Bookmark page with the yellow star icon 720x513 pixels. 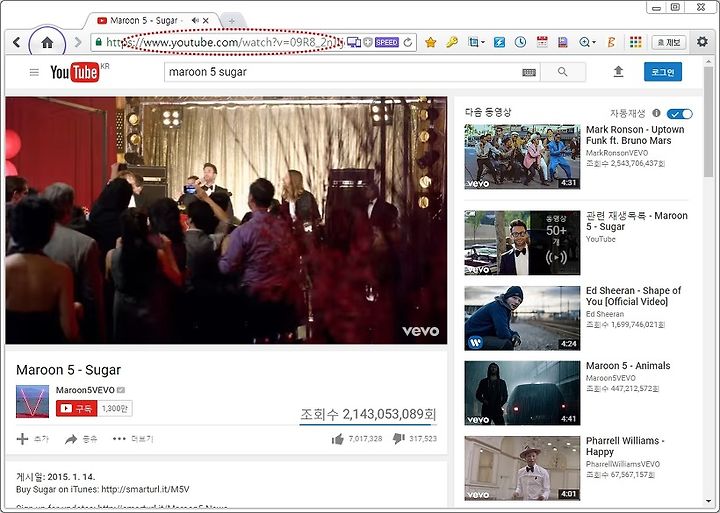pyautogui.click(x=430, y=43)
